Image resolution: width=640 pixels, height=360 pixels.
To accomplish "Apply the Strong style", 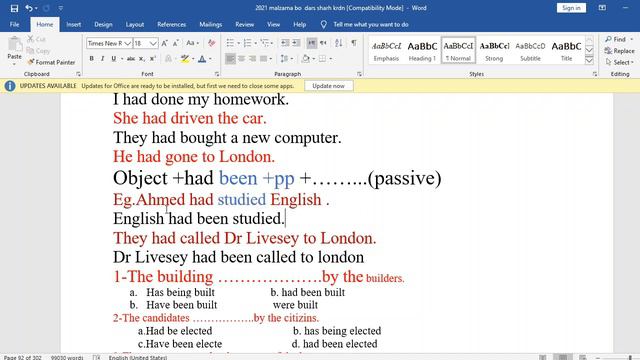I will [x=494, y=50].
